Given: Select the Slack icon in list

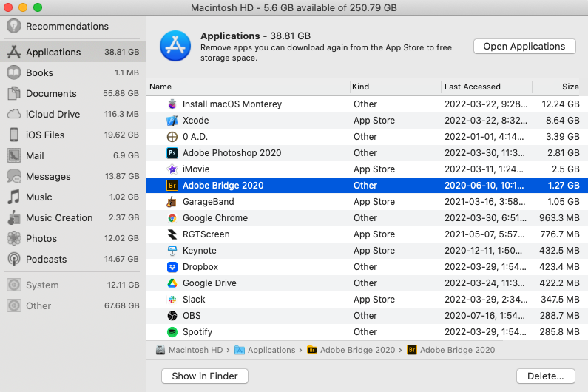Looking at the screenshot, I should tap(172, 300).
